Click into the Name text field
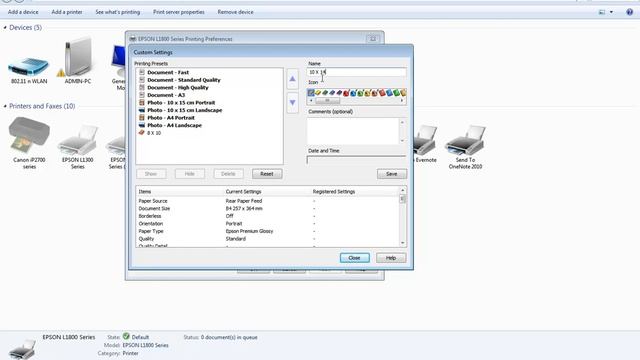Viewport: 640px width, 360px height. (356, 72)
